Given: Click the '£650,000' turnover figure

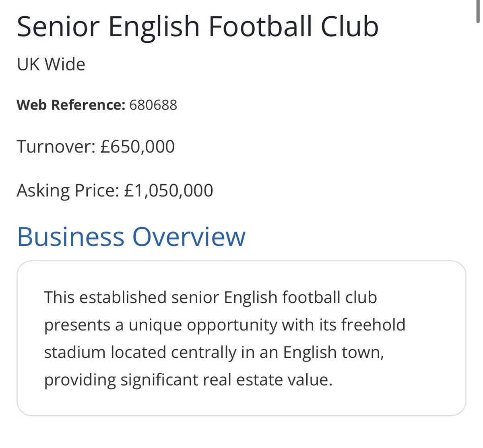Looking at the screenshot, I should [138, 147].
